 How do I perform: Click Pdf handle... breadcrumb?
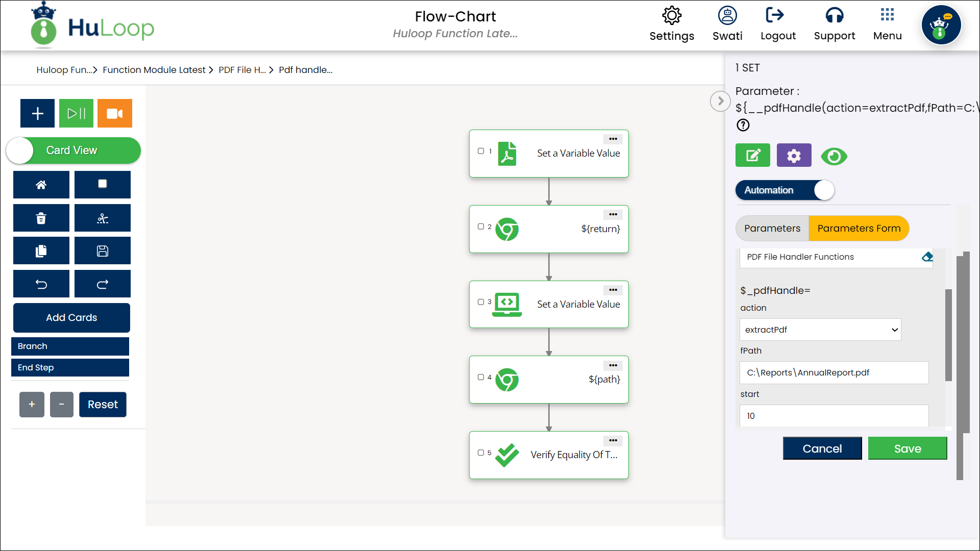click(305, 70)
